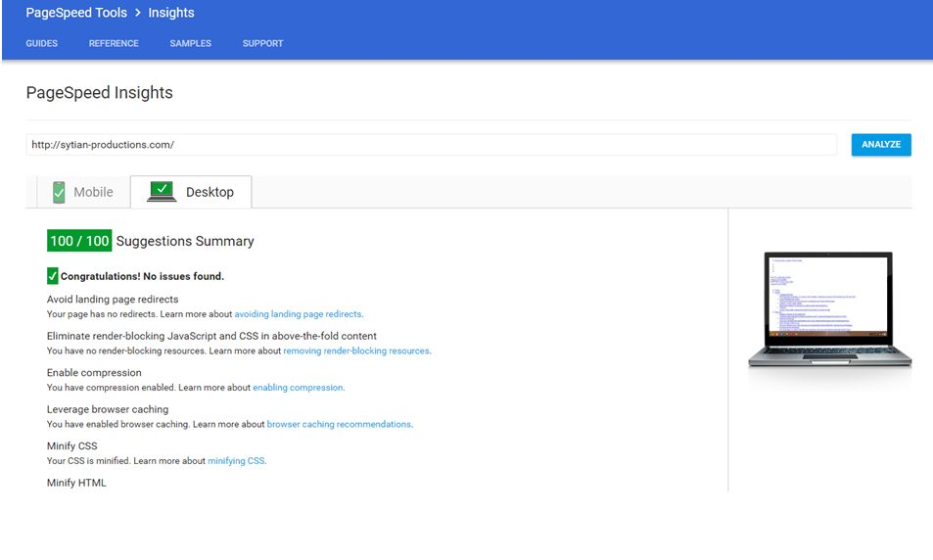Viewport: 933px width, 560px height.
Task: Switch to the Desktop tab
Action: tap(191, 192)
